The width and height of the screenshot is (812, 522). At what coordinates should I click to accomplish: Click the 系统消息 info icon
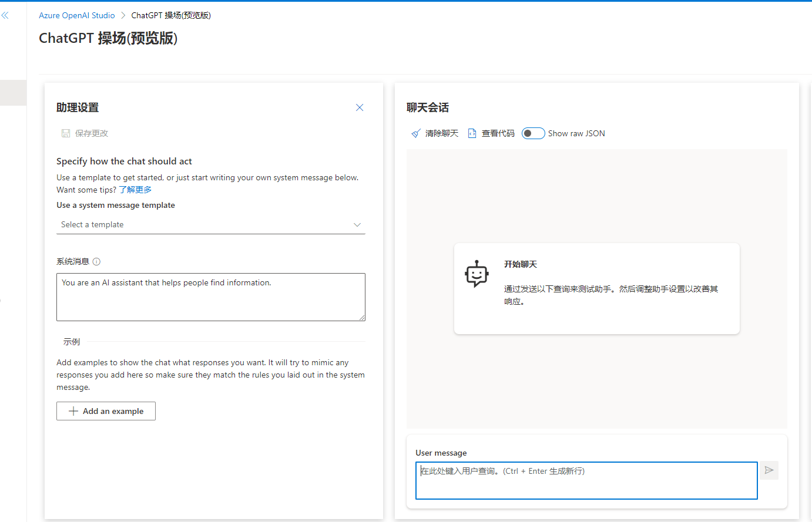pyautogui.click(x=96, y=262)
